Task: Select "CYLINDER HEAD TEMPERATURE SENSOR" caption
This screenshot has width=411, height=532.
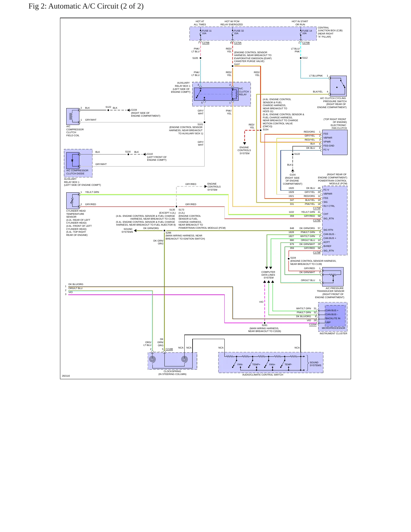Action: [76, 214]
